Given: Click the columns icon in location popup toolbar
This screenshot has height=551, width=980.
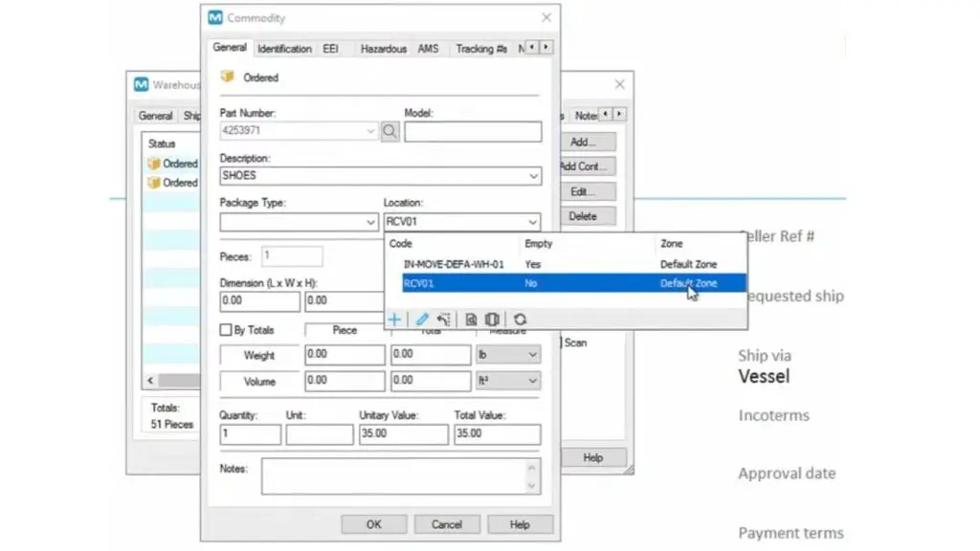Looking at the screenshot, I should pyautogui.click(x=492, y=319).
